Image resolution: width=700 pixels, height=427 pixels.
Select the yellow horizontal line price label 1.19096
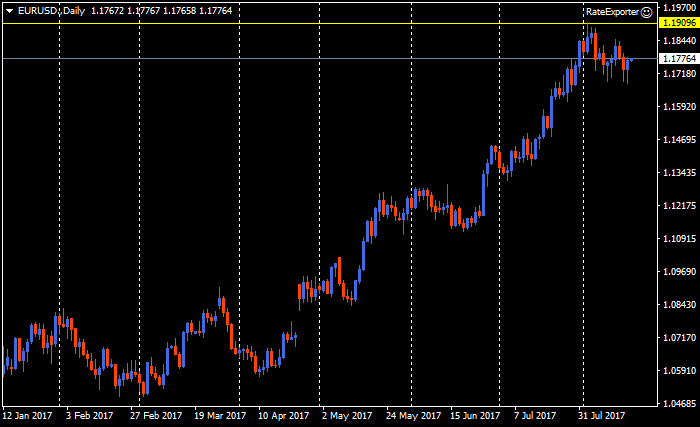click(x=679, y=23)
